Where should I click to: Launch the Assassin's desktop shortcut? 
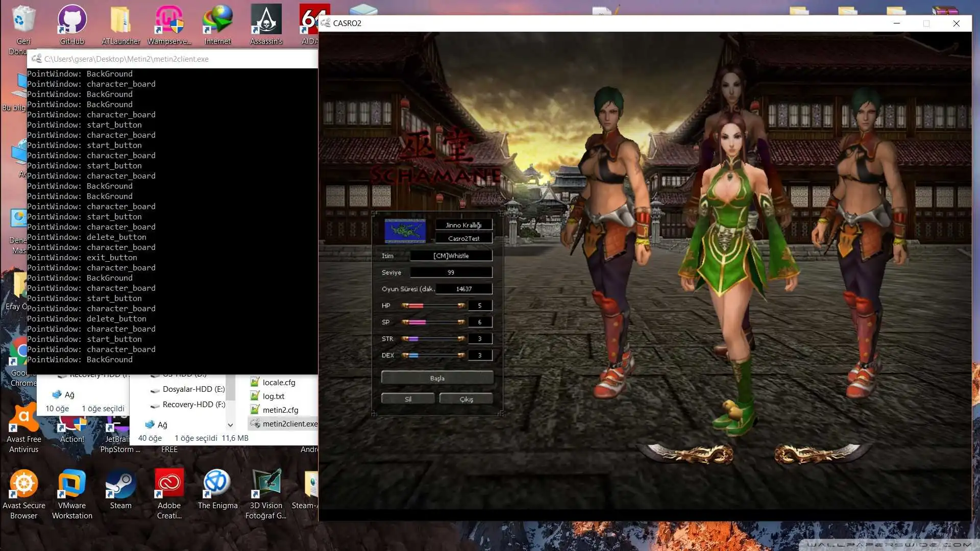266,24
